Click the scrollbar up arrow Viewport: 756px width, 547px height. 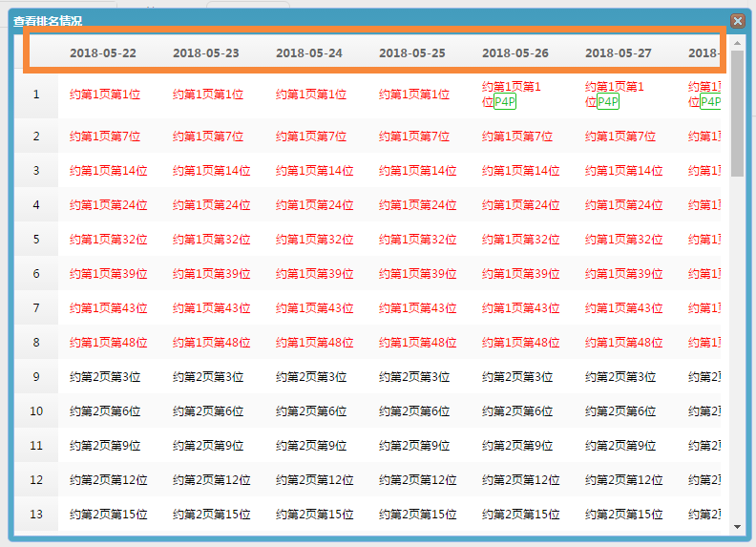click(x=737, y=43)
